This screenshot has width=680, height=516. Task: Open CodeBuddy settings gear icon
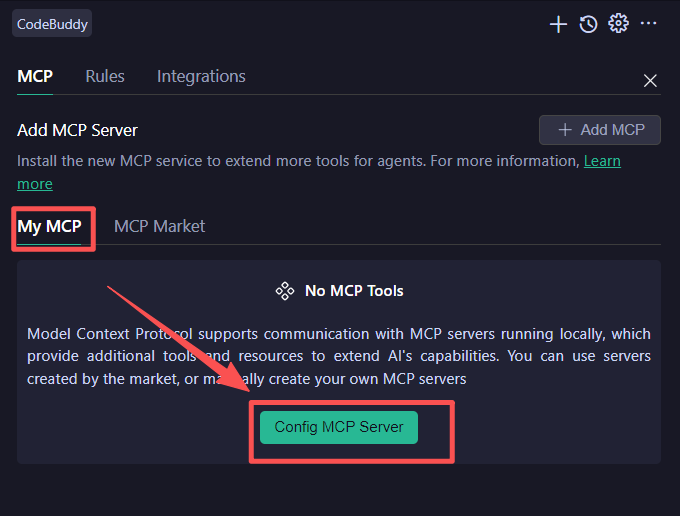(618, 23)
